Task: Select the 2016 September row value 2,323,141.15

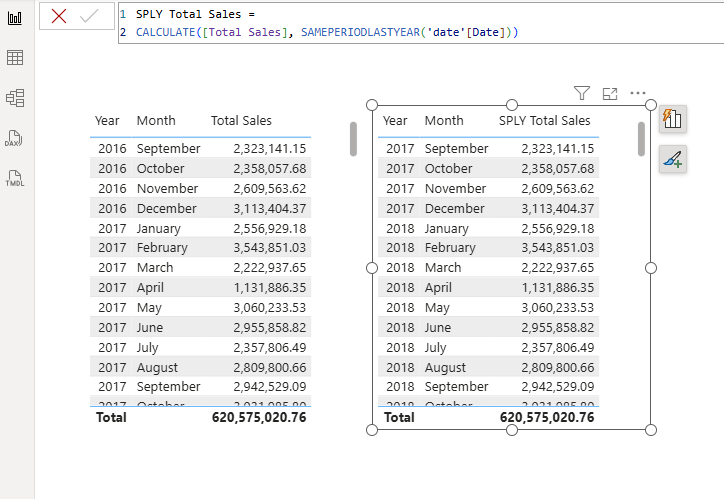Action: tap(270, 149)
